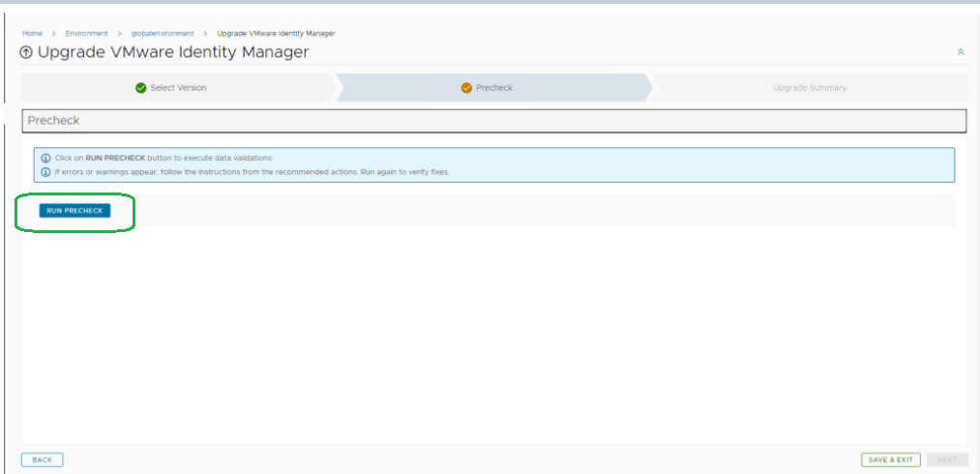The height and width of the screenshot is (474, 980).
Task: Navigate to the Environment breadcrumb
Action: 86,34
